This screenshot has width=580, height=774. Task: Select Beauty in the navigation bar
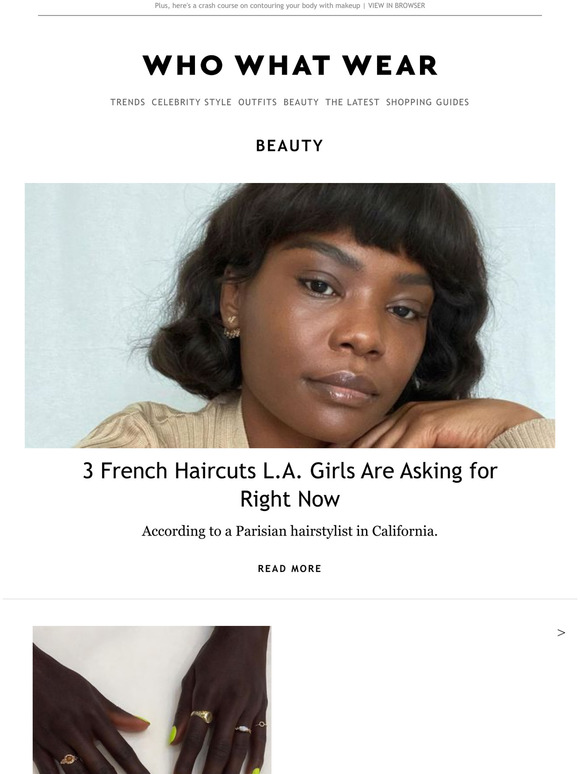click(x=301, y=102)
